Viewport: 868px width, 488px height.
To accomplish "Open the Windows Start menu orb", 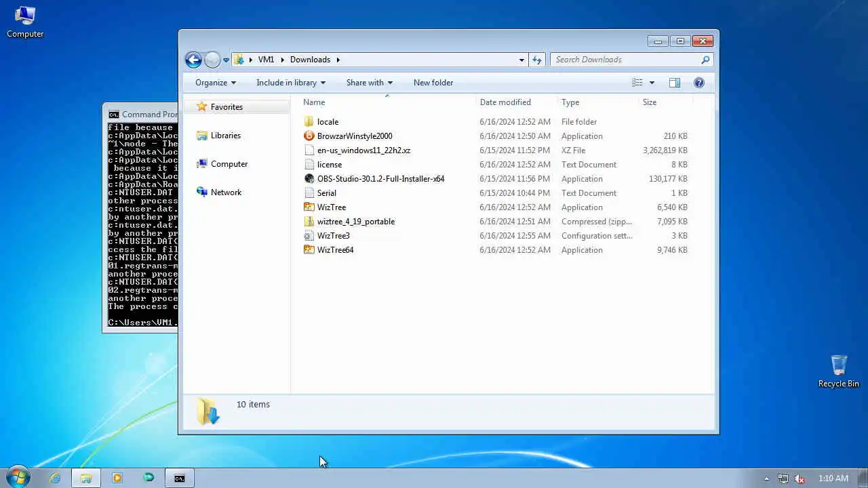I will point(17,478).
